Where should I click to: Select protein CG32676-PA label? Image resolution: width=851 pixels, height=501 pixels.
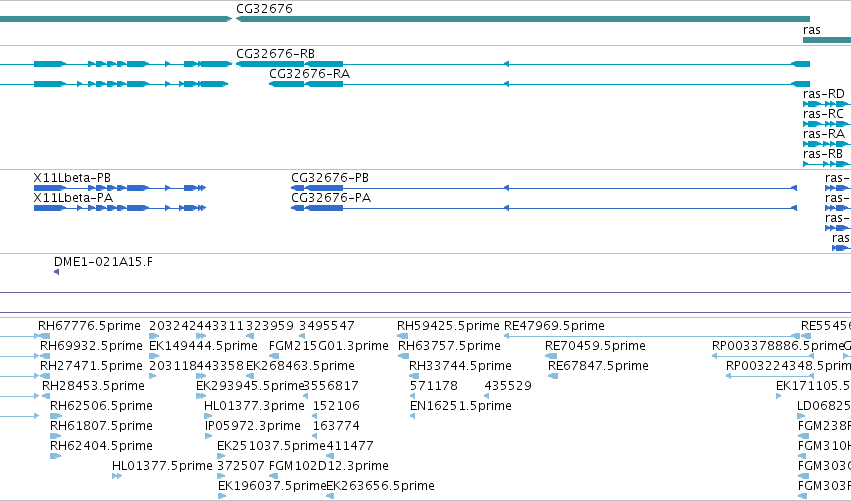331,198
